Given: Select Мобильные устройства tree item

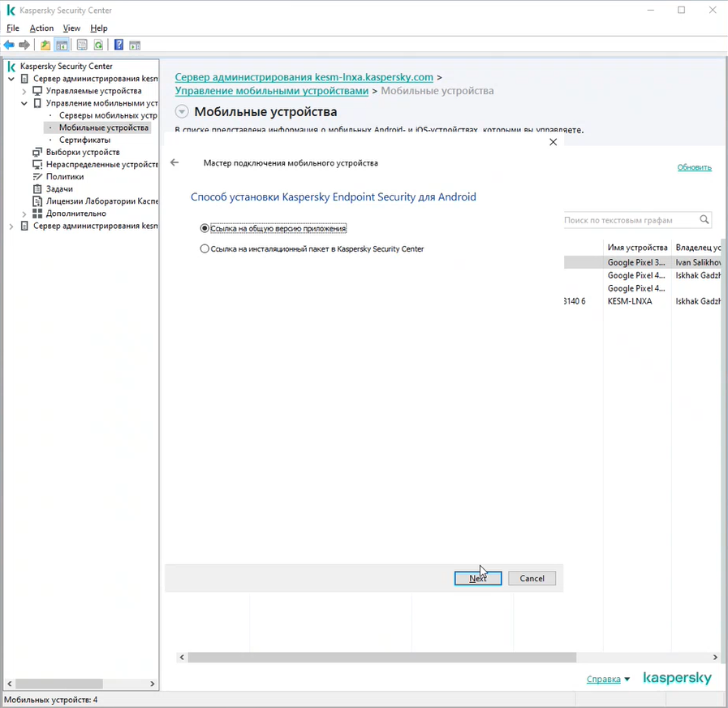Looking at the screenshot, I should point(104,127).
